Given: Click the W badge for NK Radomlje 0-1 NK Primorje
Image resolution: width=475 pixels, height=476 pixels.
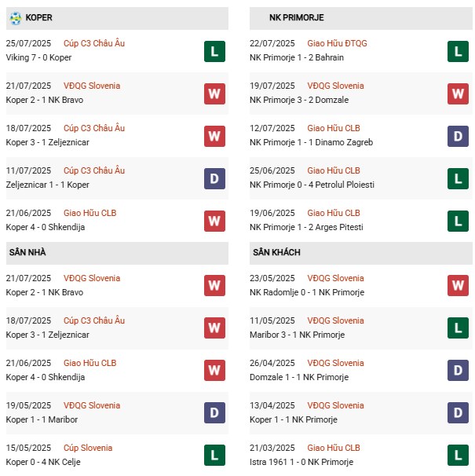Looking at the screenshot, I should (459, 286).
